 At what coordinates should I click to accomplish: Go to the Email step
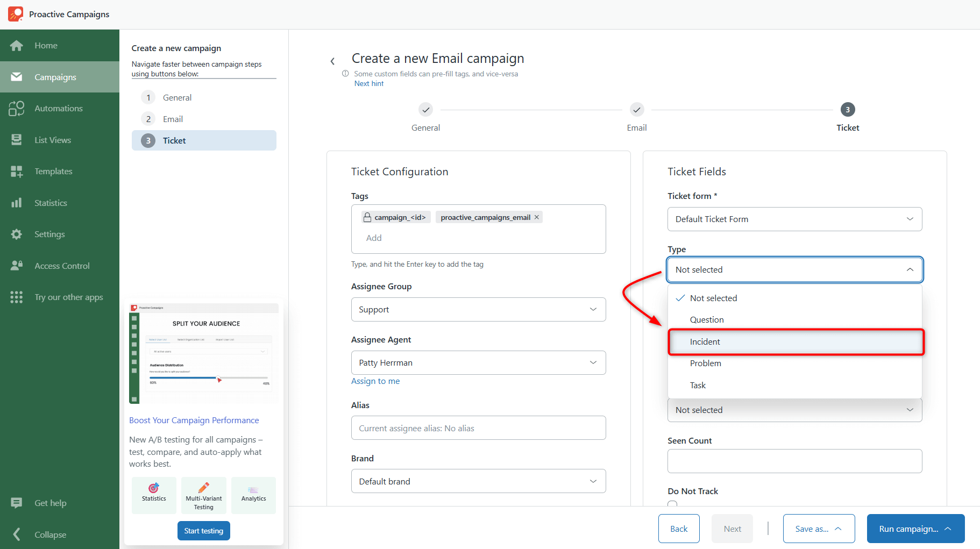click(173, 119)
